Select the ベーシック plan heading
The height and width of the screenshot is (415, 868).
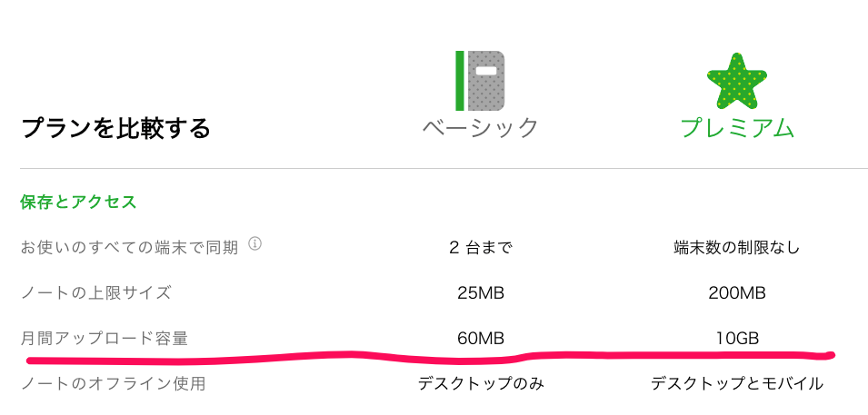click(480, 127)
